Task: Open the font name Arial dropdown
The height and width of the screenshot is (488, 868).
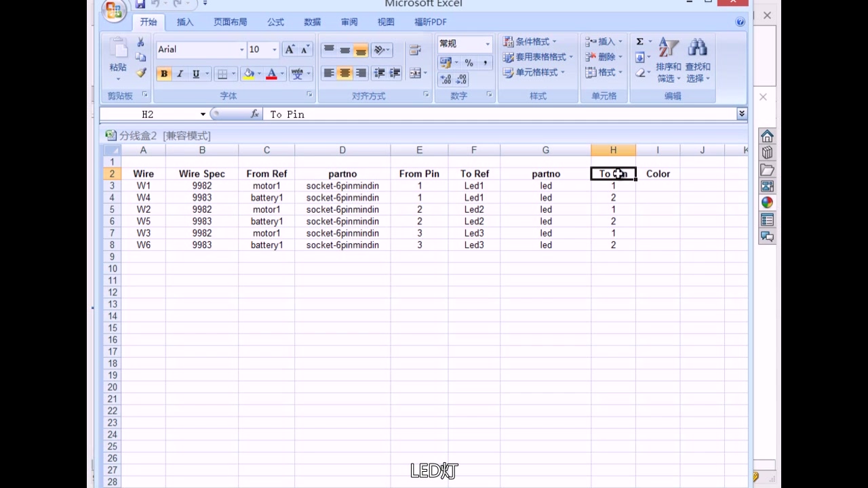Action: tap(241, 49)
